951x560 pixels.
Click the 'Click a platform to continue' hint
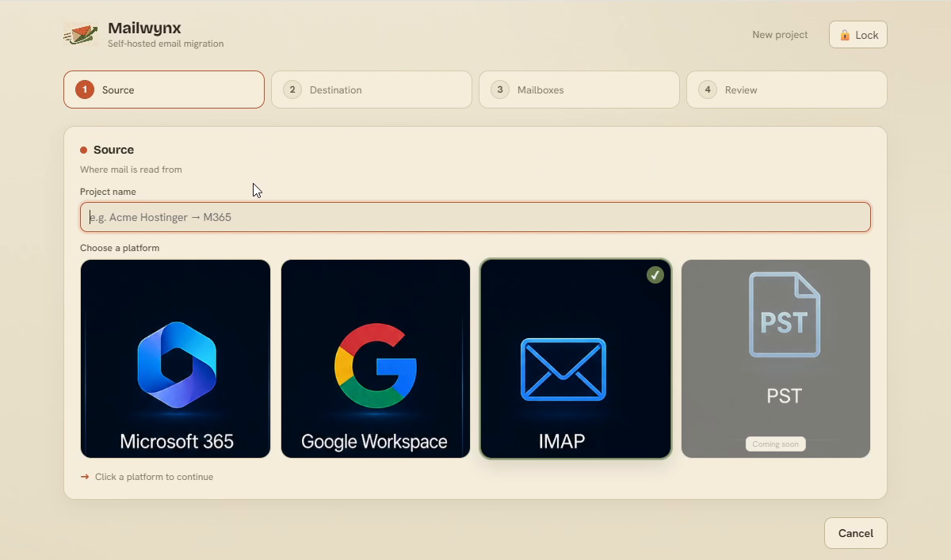[154, 477]
